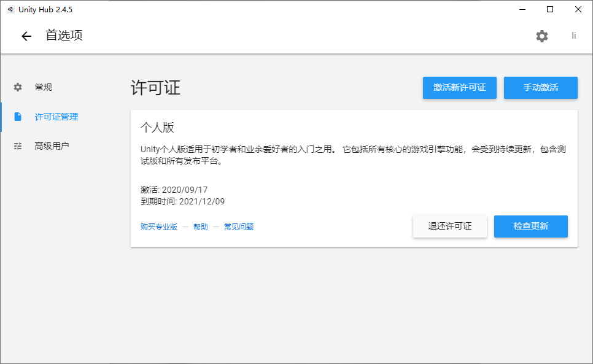Screen dimensions: 593x364
Task: Click the activation date 2020/09/17
Action: click(185, 190)
